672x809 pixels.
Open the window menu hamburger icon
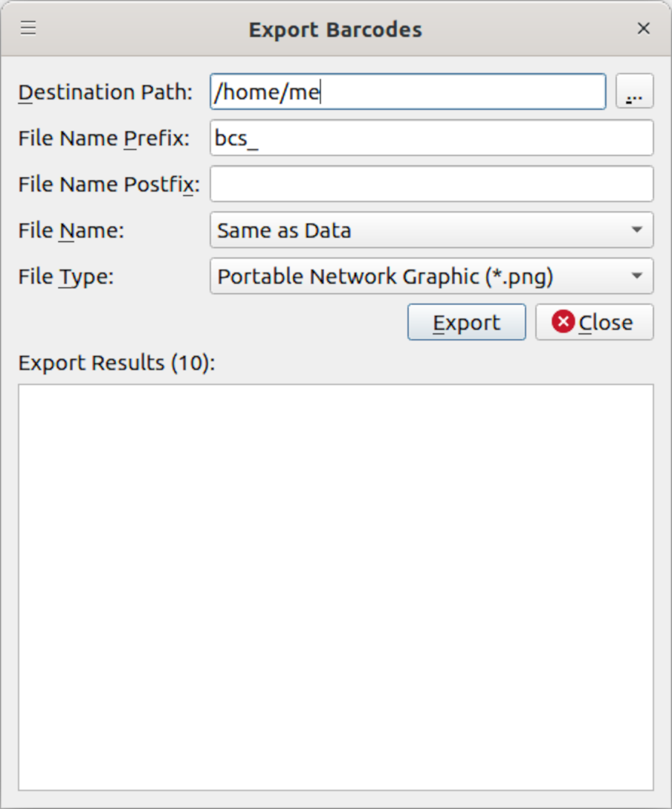click(28, 29)
